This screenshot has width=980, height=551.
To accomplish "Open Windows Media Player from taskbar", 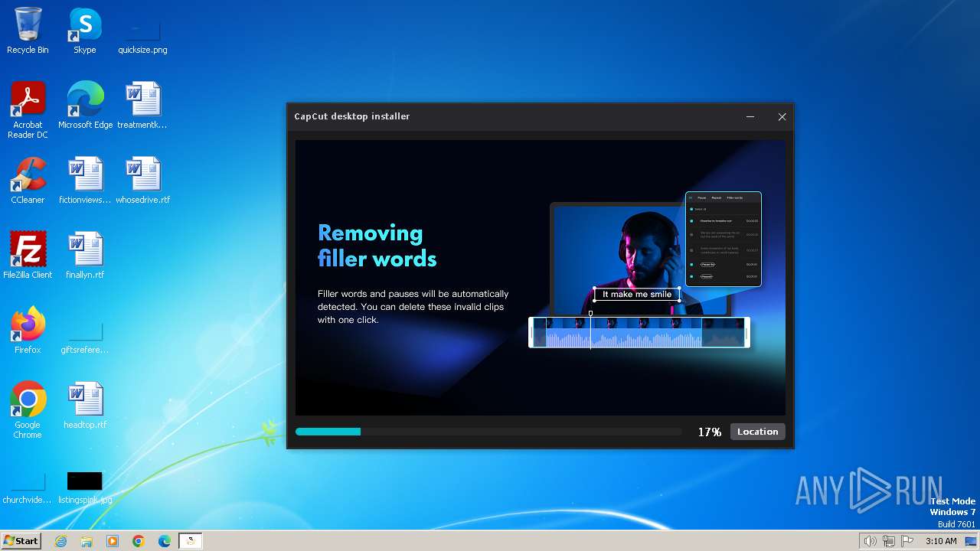I will click(x=113, y=541).
